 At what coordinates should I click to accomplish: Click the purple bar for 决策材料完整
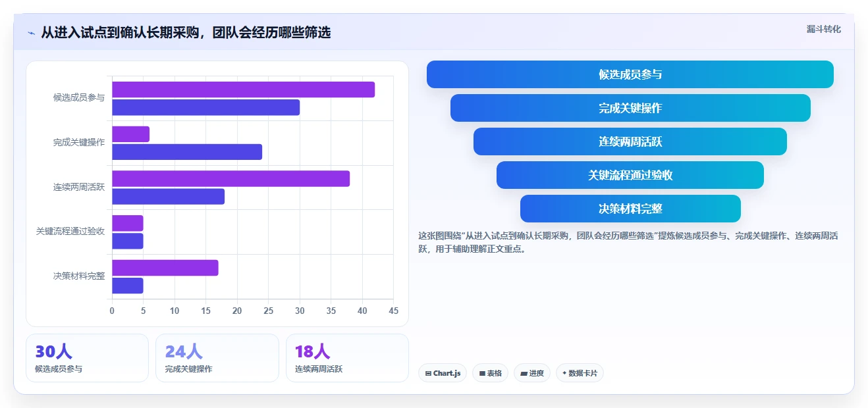tap(165, 268)
